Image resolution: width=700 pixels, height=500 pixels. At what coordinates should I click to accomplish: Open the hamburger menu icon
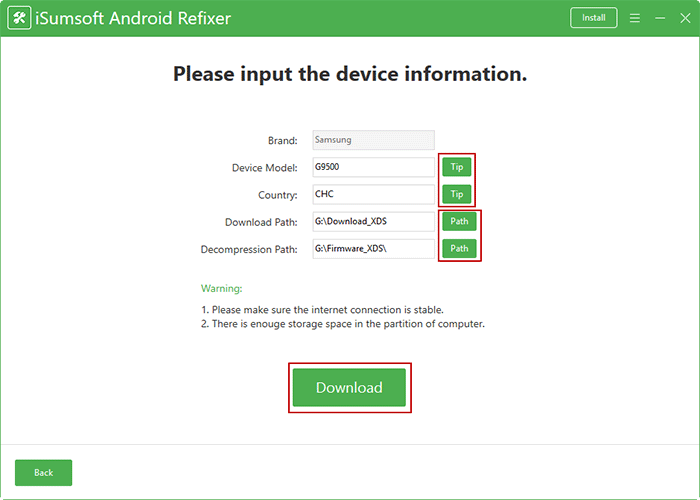click(635, 18)
